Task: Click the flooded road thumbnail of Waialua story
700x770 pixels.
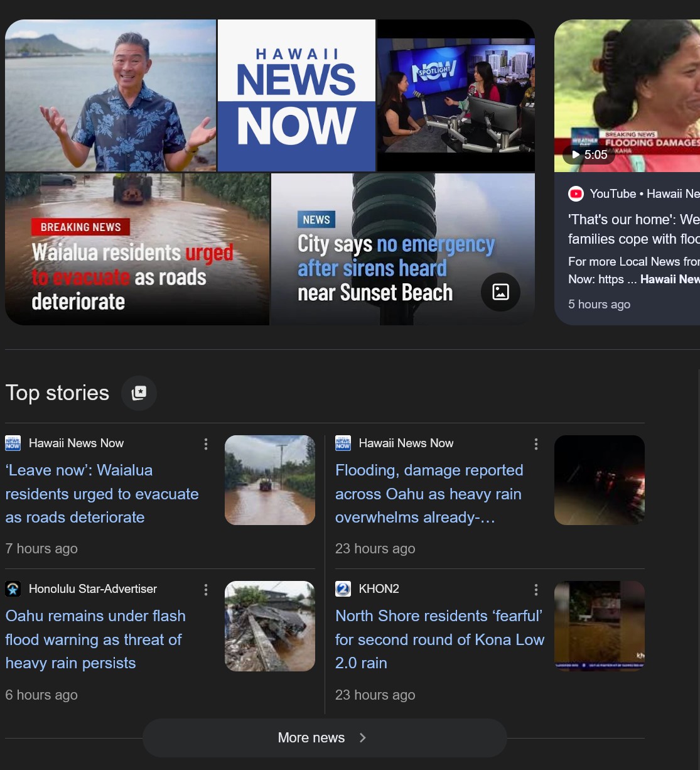Action: coord(270,480)
